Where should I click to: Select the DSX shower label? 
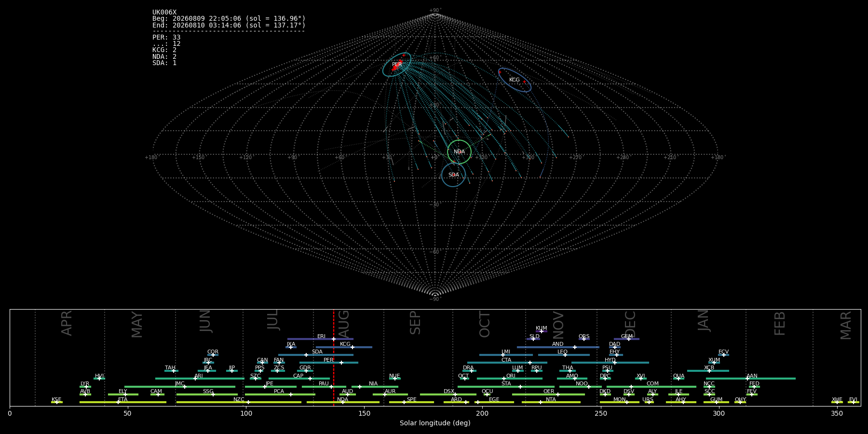(449, 392)
